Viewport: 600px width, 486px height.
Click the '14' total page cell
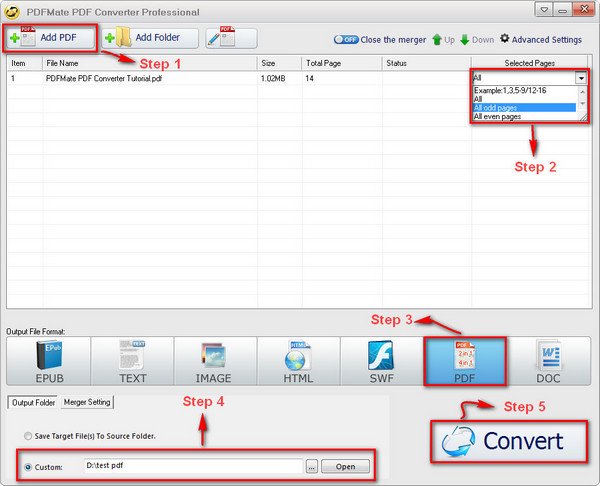(310, 78)
